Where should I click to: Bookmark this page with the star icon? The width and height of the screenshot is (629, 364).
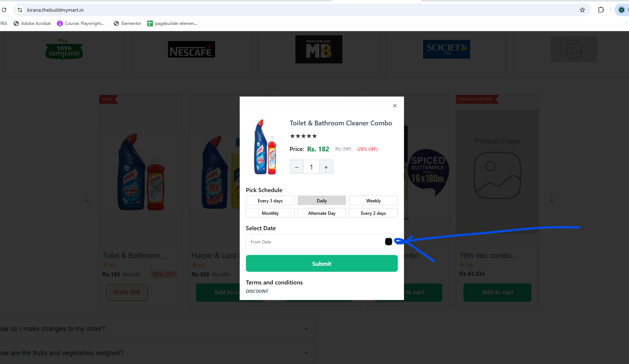(x=582, y=10)
